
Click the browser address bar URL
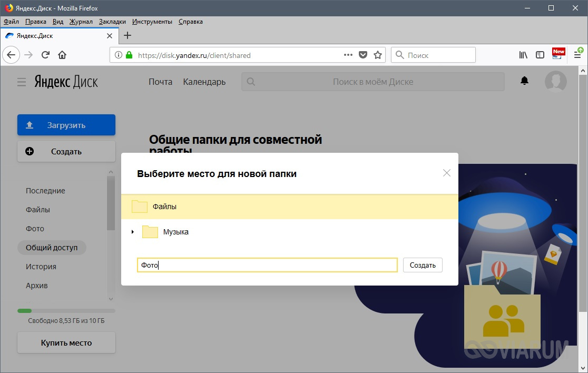pos(194,55)
